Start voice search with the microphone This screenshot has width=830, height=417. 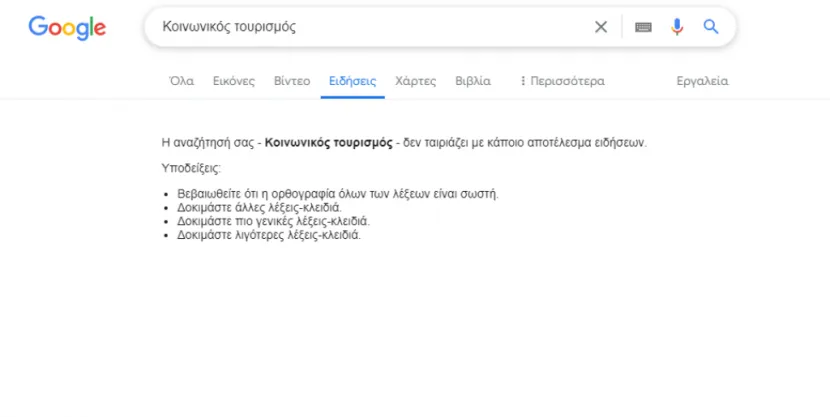[677, 26]
